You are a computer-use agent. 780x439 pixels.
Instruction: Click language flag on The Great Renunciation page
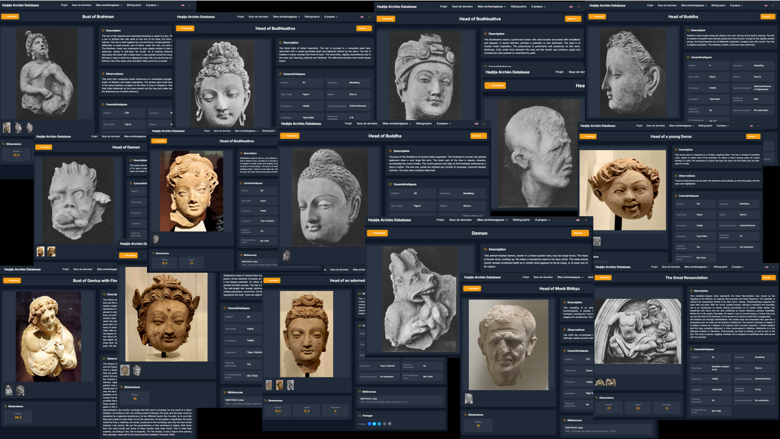[x=766, y=267]
